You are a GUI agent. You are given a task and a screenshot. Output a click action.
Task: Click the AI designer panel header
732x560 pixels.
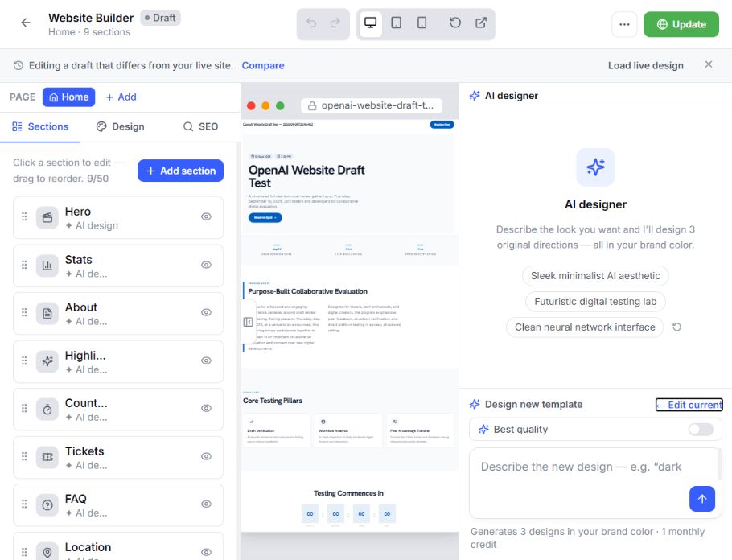[511, 96]
